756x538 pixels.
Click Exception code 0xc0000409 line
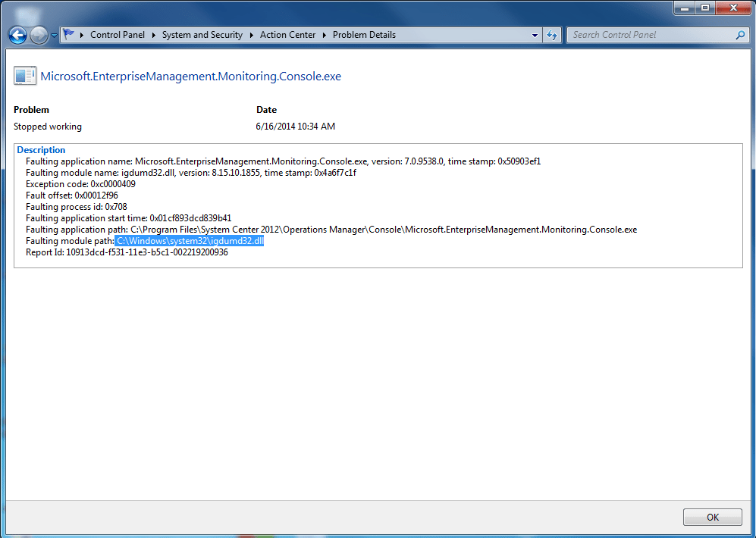80,184
